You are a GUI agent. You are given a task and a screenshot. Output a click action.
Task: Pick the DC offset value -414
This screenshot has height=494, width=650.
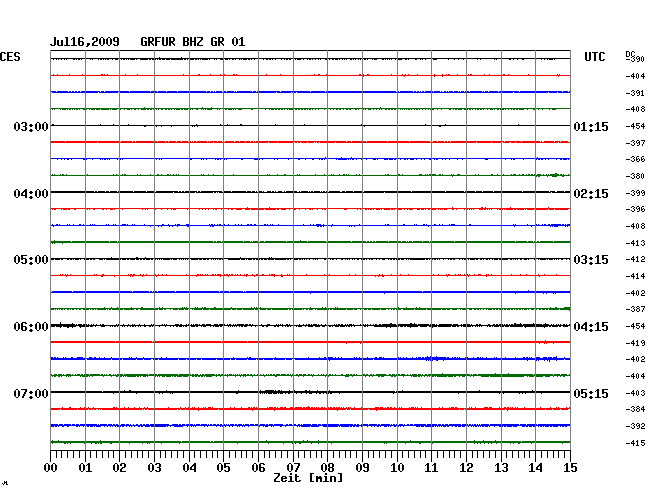click(635, 276)
